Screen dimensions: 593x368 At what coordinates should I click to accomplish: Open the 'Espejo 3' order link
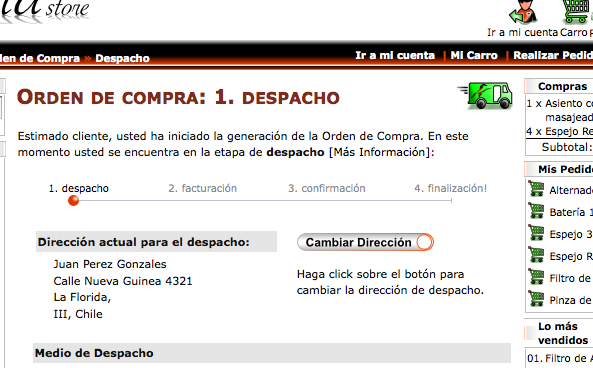(571, 234)
